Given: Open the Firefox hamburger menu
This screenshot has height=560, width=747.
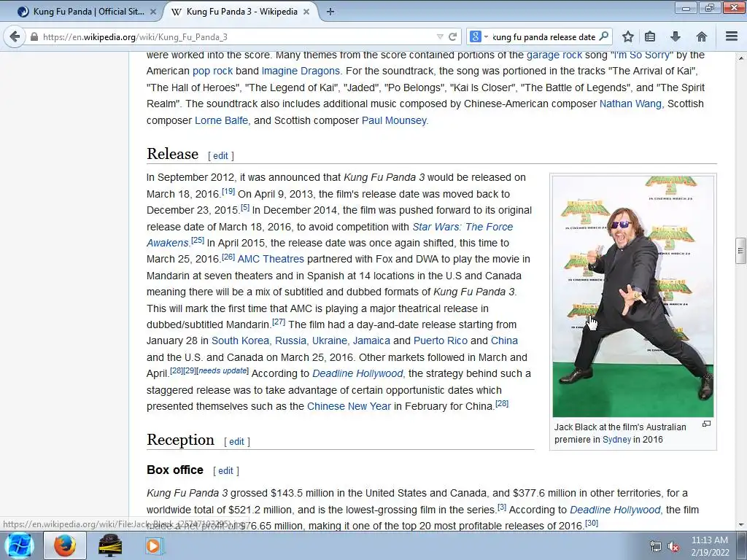Looking at the screenshot, I should pos(732,36).
